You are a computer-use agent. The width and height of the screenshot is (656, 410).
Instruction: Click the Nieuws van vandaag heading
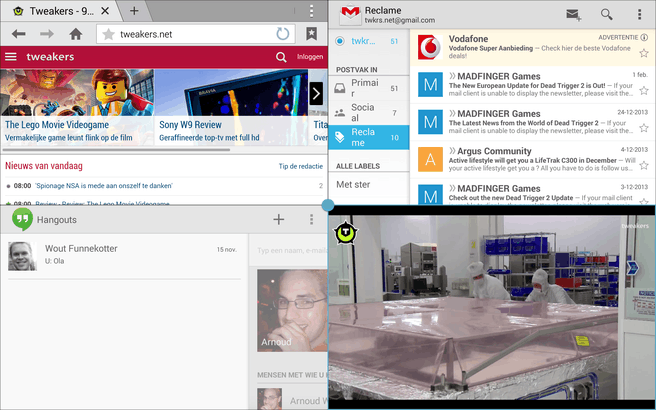44,166
